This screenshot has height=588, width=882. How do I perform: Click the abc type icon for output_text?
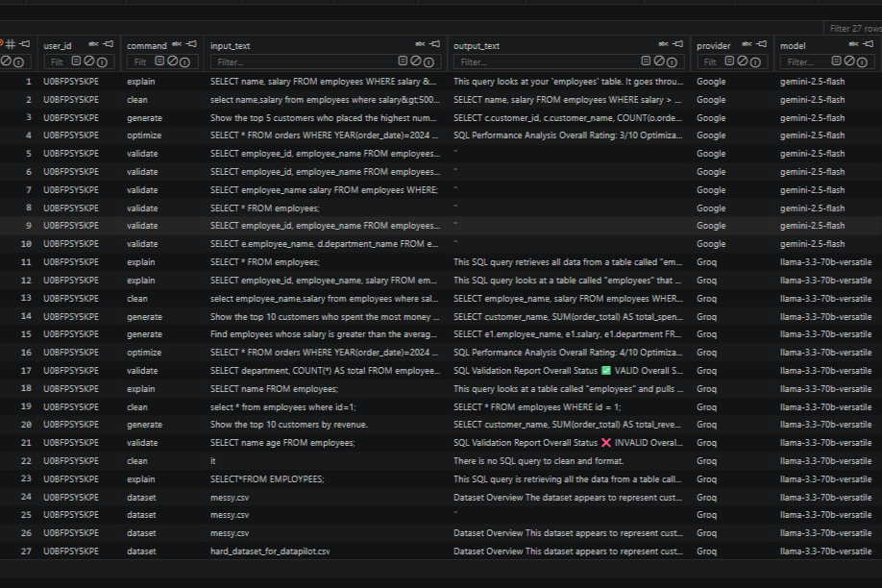click(x=664, y=44)
